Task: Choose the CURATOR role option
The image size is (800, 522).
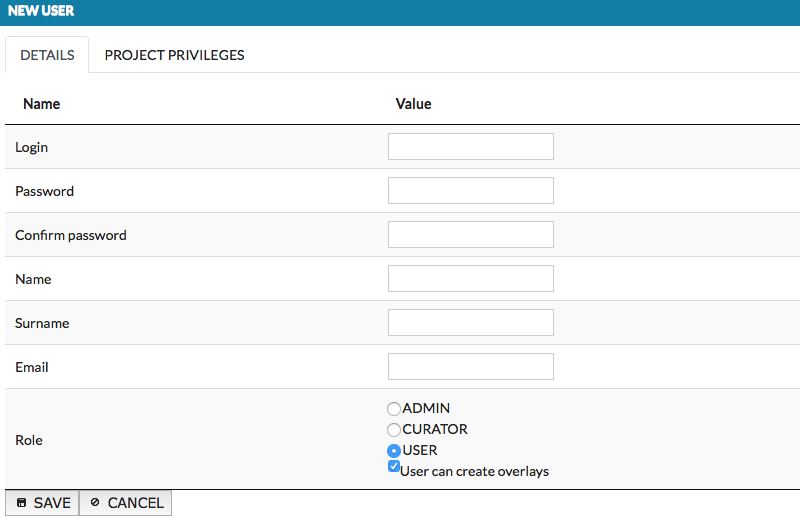Action: click(394, 430)
